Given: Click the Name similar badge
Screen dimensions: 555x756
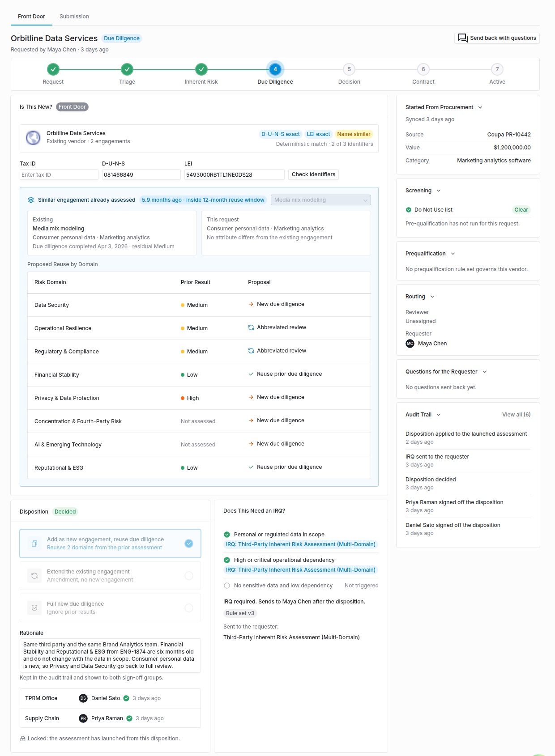Looking at the screenshot, I should pyautogui.click(x=354, y=134).
